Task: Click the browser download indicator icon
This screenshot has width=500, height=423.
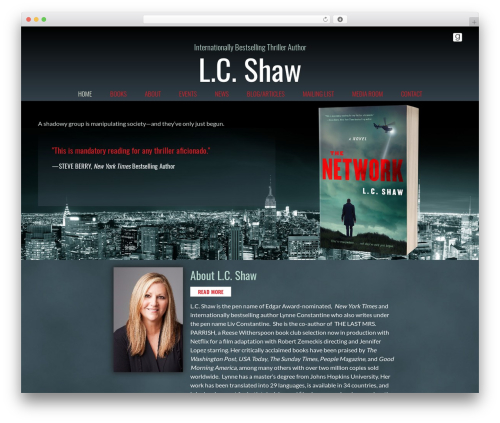Action: (x=340, y=19)
